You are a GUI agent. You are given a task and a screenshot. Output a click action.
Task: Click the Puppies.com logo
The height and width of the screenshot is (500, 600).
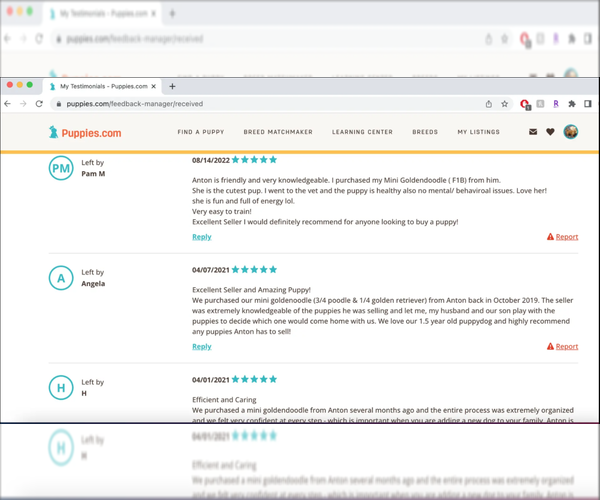pos(84,132)
